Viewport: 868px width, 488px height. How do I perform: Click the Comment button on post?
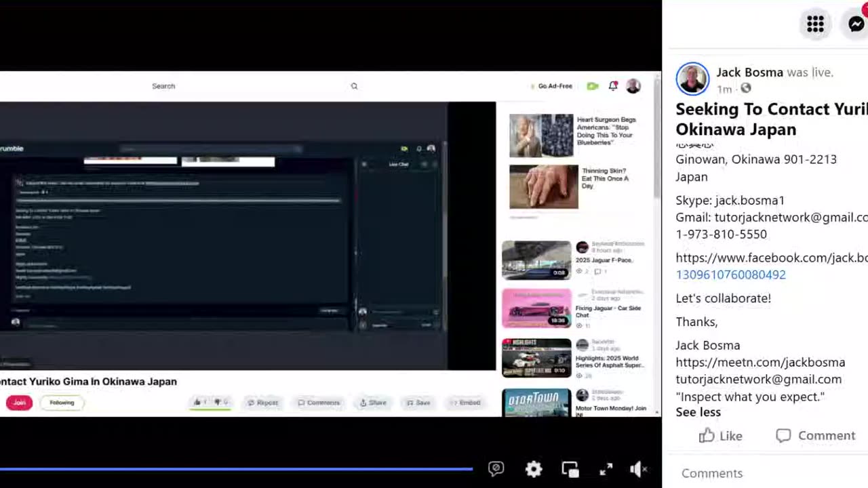(x=816, y=436)
